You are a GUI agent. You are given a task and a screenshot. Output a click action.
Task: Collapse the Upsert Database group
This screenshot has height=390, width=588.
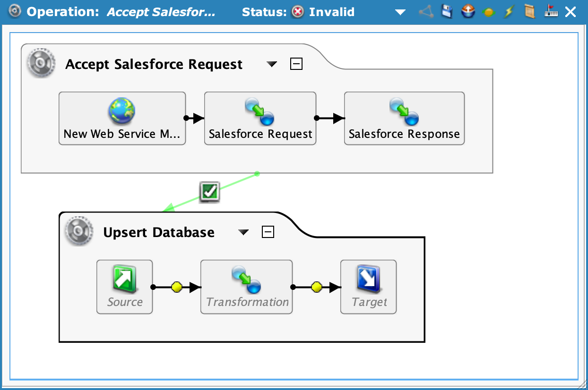pos(268,231)
